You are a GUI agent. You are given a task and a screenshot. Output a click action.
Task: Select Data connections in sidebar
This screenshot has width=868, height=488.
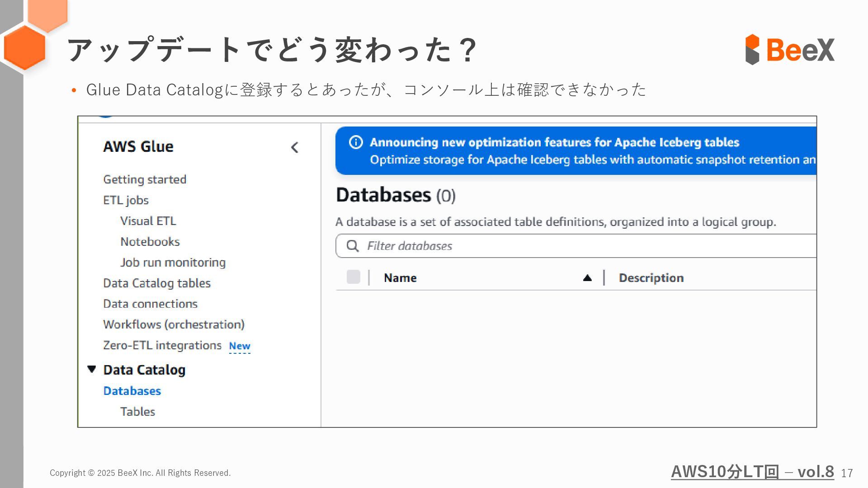pyautogui.click(x=150, y=304)
